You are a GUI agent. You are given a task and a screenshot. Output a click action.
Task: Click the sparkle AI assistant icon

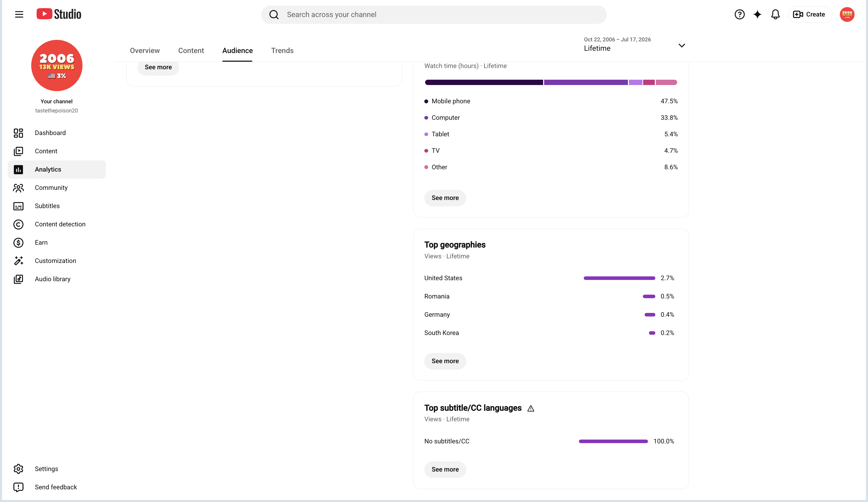pos(757,14)
